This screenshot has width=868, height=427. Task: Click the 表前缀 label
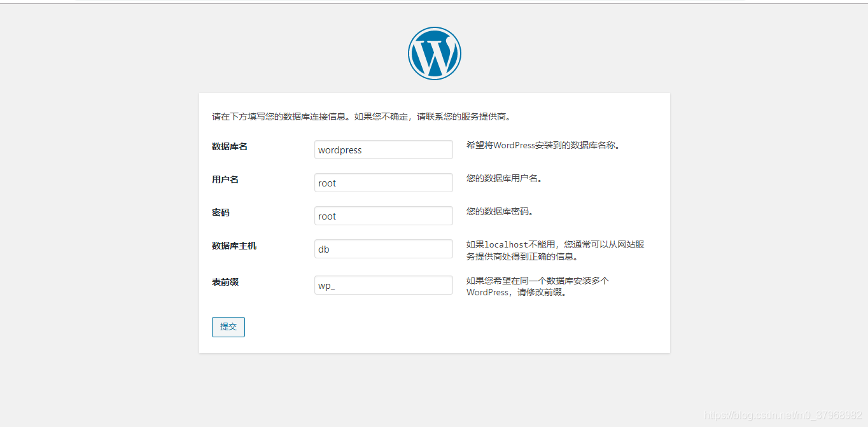tap(225, 282)
